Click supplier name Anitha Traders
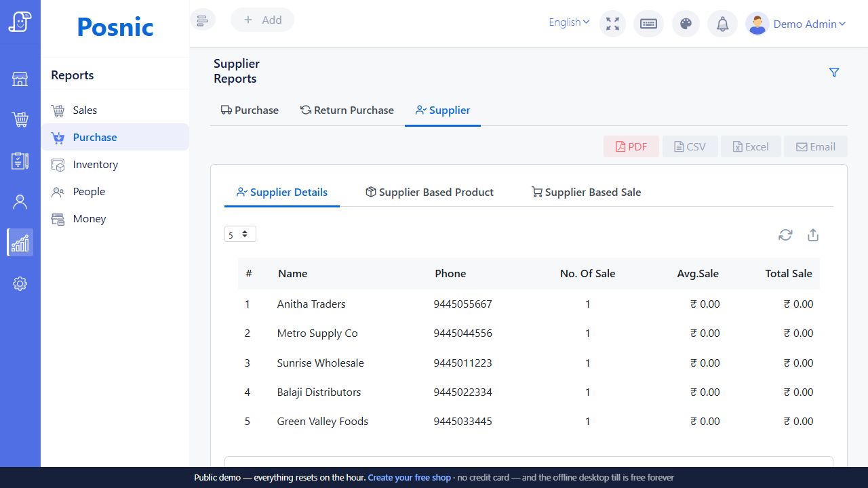The image size is (868, 488). [311, 304]
